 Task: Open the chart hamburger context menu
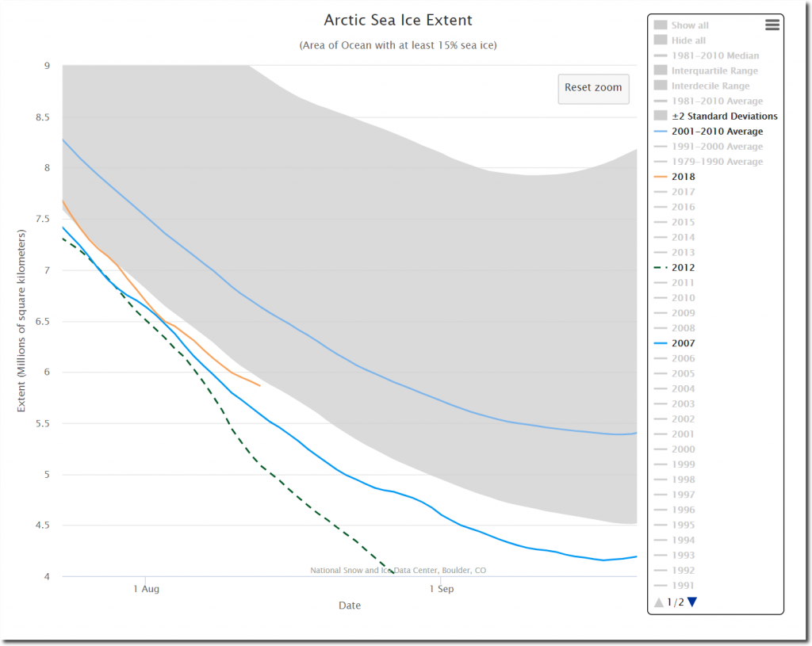point(772,25)
